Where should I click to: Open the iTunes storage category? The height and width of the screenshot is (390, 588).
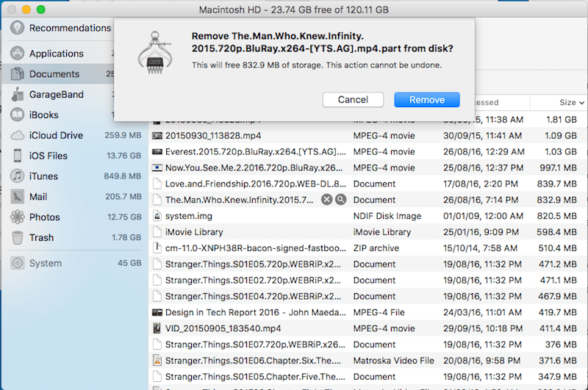(x=45, y=176)
